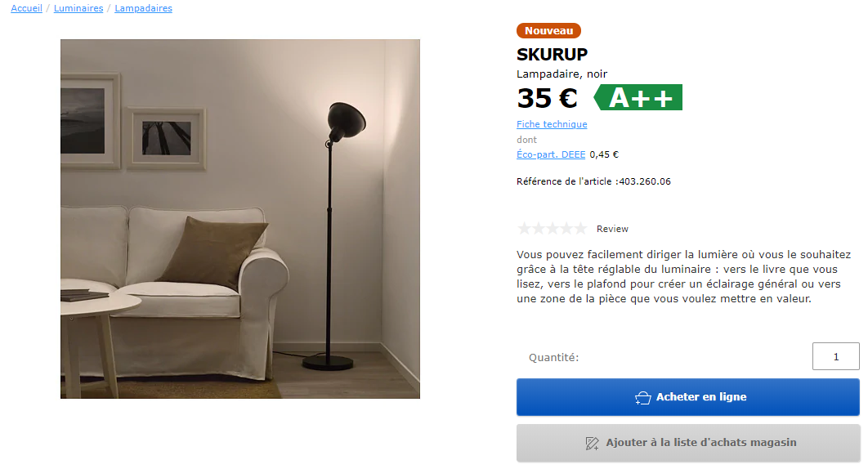Click the pencil list icon on Ajouter button
Viewport: 868px width, 469px height.
(x=592, y=443)
